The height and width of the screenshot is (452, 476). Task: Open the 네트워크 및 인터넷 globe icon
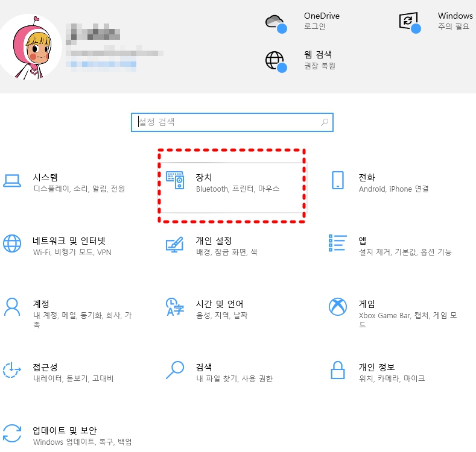coord(12,243)
